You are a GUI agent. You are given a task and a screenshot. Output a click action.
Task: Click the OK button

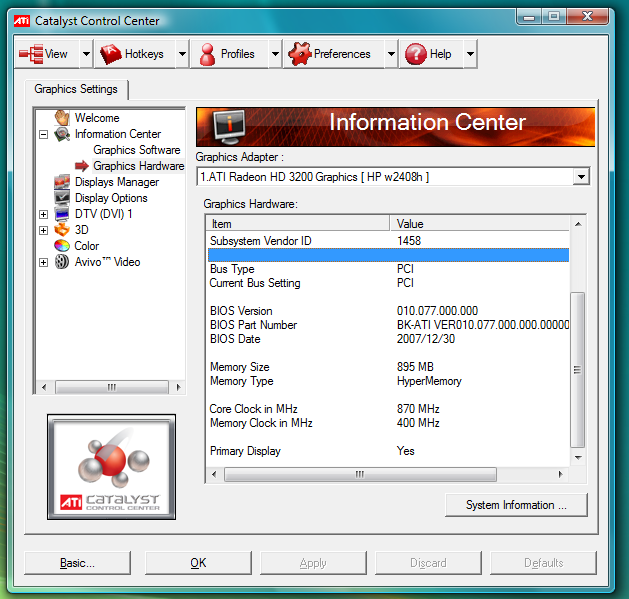[198, 563]
